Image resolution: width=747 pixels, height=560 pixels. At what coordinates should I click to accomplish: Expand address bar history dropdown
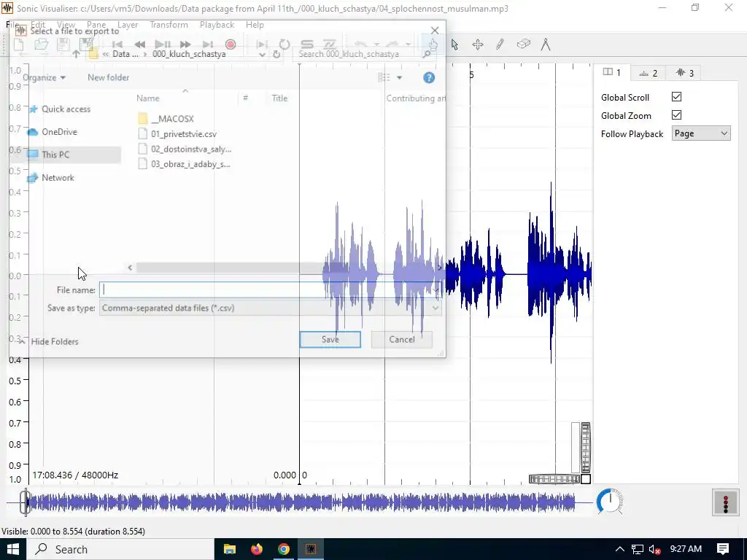coord(262,54)
